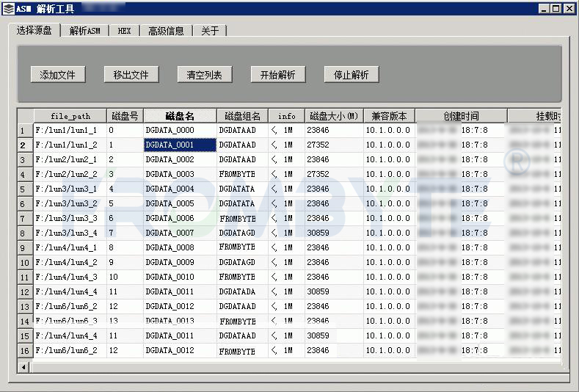Viewport: 579px width, 392px height.
Task: Select disk name DGDATA_0009
Action: pos(180,262)
